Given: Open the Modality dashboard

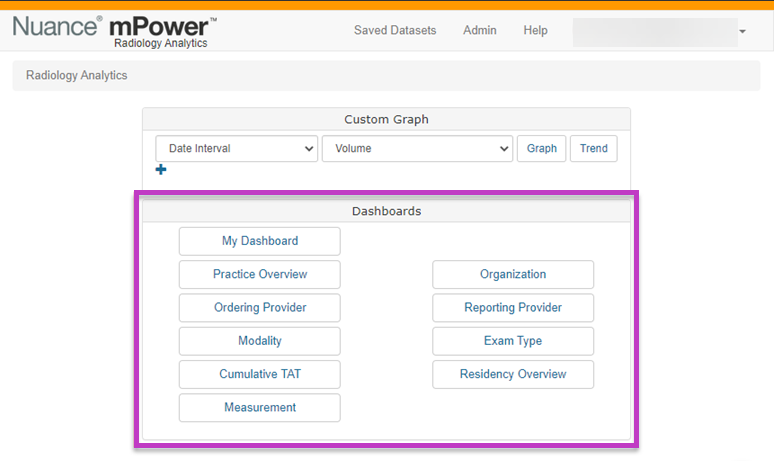Looking at the screenshot, I should 260,341.
